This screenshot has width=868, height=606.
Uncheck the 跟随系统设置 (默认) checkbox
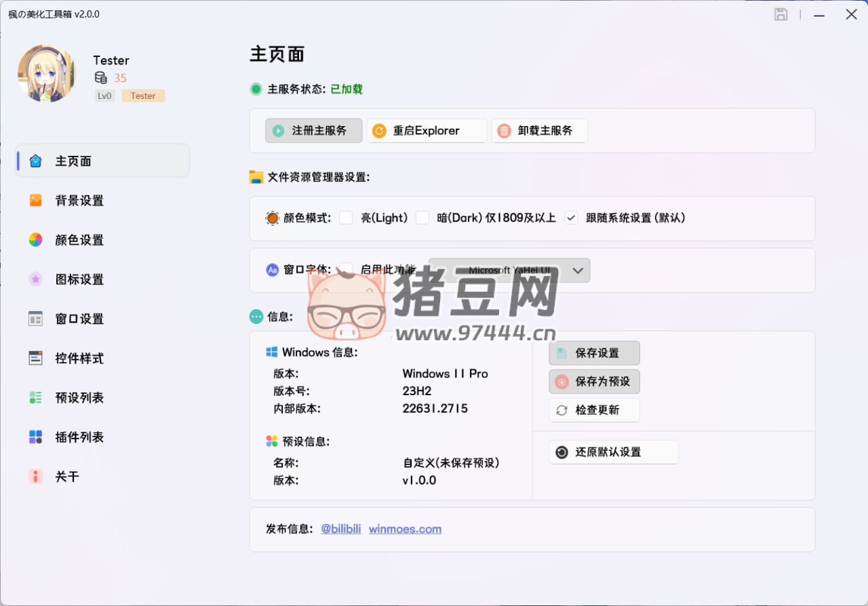coord(572,218)
